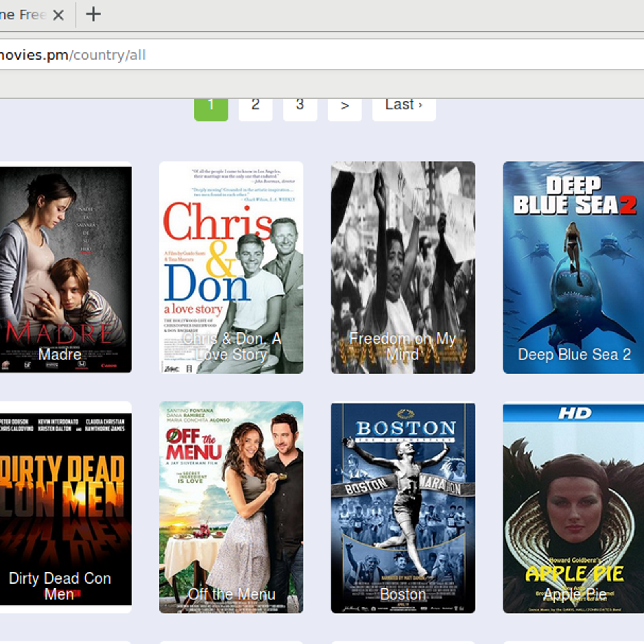Open Dirty Dead Con Men poster

click(66, 508)
